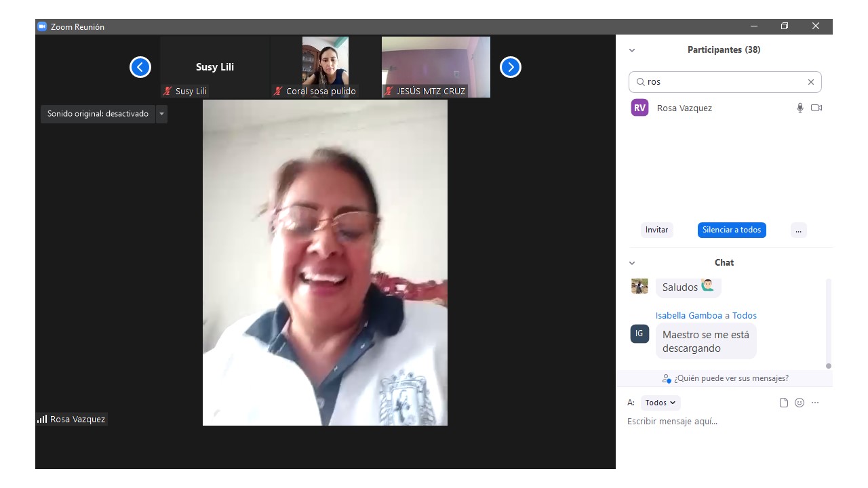Click the Saludos chat message
This screenshot has height=488, width=868.
[688, 287]
